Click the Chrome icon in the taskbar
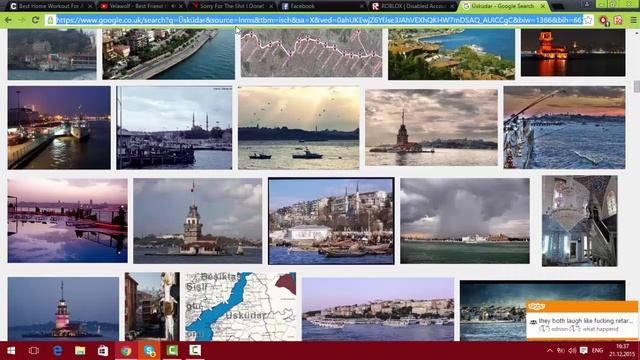Image resolution: width=640 pixels, height=360 pixels. click(x=126, y=351)
